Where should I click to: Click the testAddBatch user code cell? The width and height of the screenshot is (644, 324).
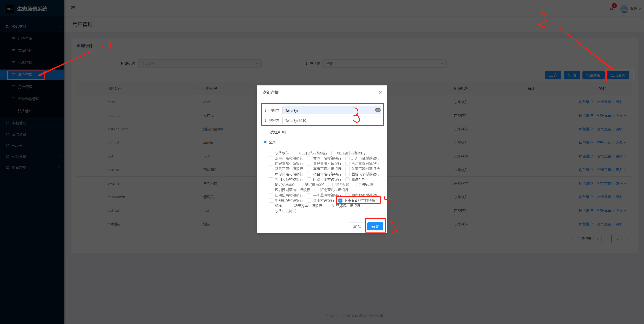pyautogui.click(x=118, y=129)
